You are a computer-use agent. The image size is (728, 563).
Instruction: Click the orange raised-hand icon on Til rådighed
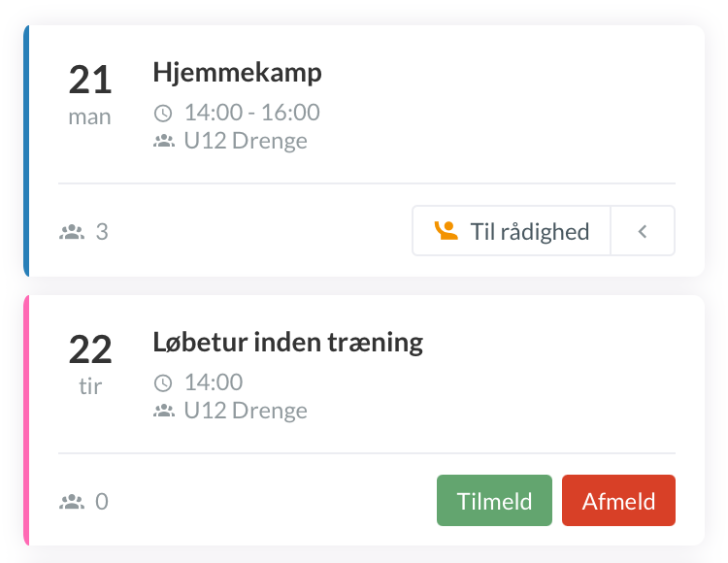point(447,231)
